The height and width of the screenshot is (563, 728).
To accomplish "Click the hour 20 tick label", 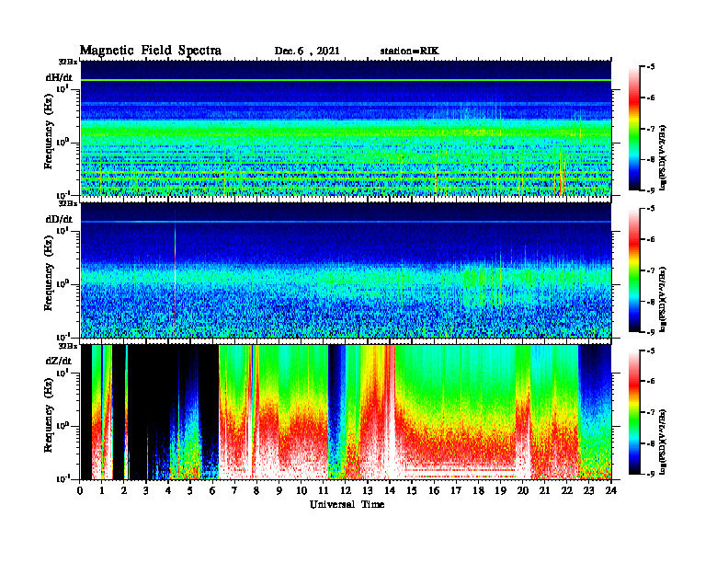I will [x=522, y=490].
